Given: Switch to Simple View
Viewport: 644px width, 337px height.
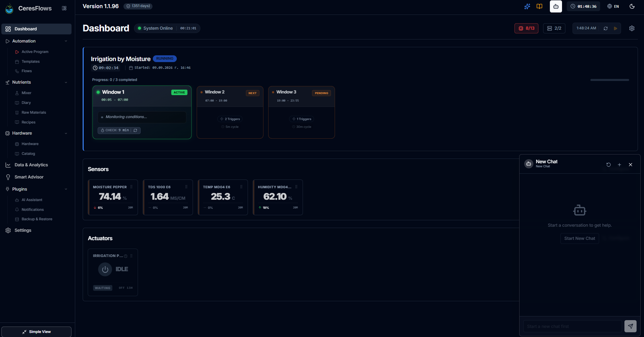Looking at the screenshot, I should [36, 332].
